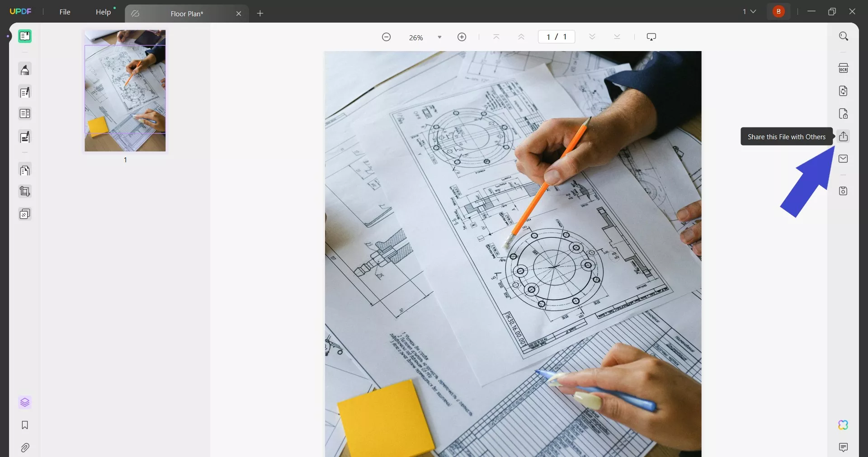Go to the last page arrow

(617, 37)
